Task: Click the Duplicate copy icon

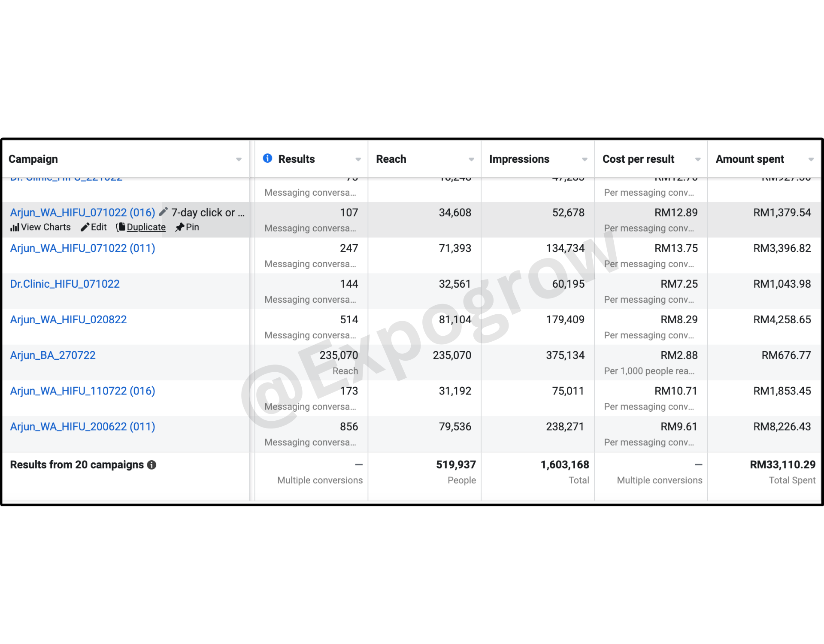Action: (121, 227)
